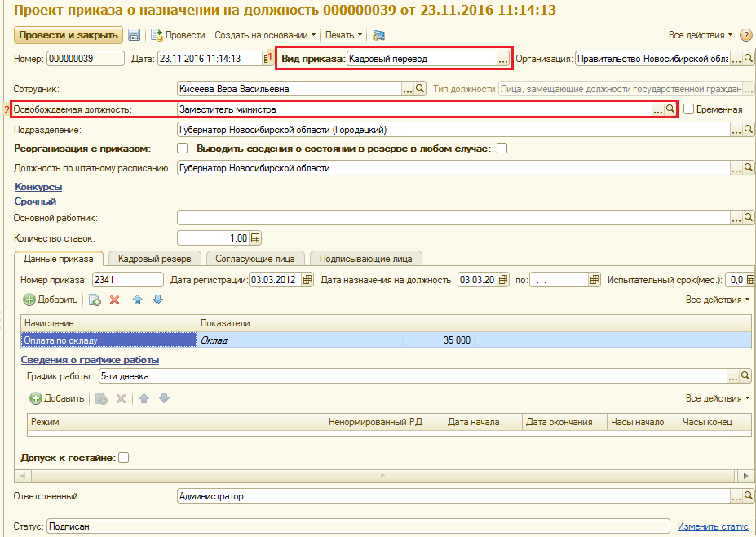Open the Печать dropdown menu
Screen dimensions: 756x537
tap(343, 35)
